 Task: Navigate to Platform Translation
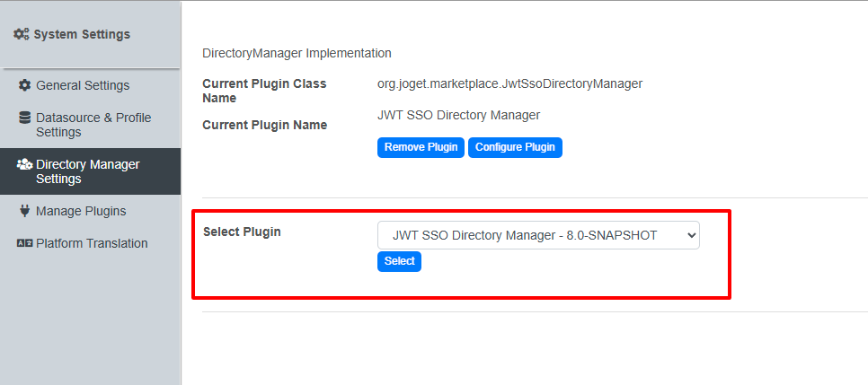point(92,243)
